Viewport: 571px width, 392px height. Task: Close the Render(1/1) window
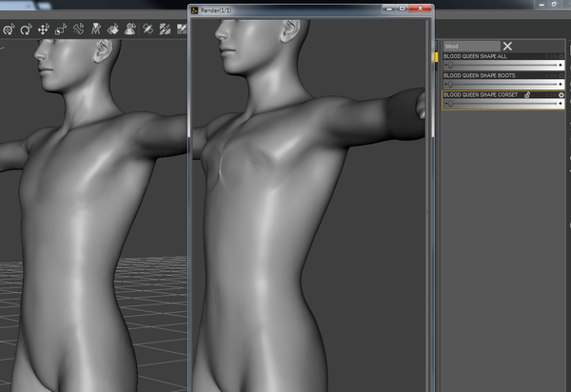click(421, 9)
